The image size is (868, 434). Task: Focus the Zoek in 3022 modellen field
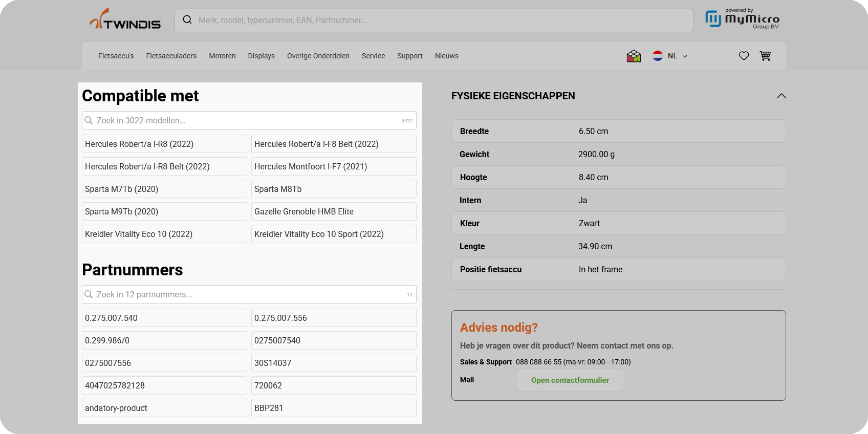pos(249,120)
